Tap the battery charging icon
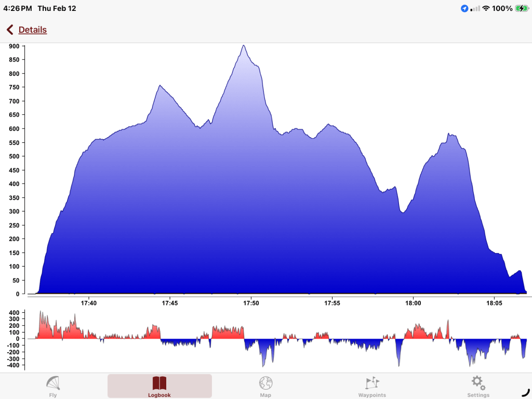The width and height of the screenshot is (532, 399). (522, 8)
